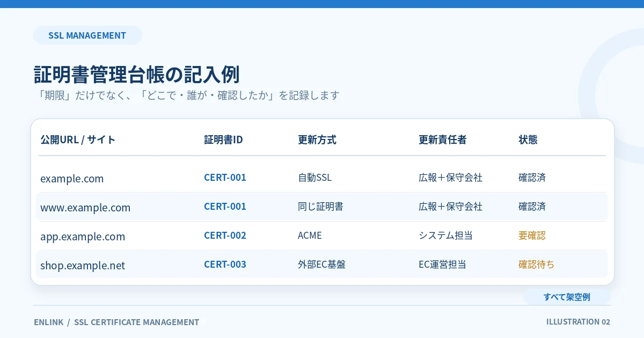Click 広報＋保守会社 in the example.com row
Viewport: 644px width, 338px height.
pyautogui.click(x=450, y=178)
